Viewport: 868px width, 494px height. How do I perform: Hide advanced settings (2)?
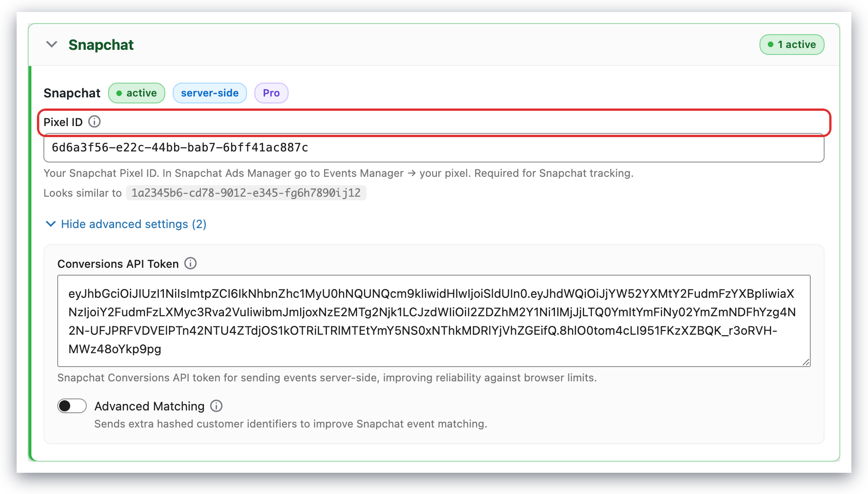[126, 224]
